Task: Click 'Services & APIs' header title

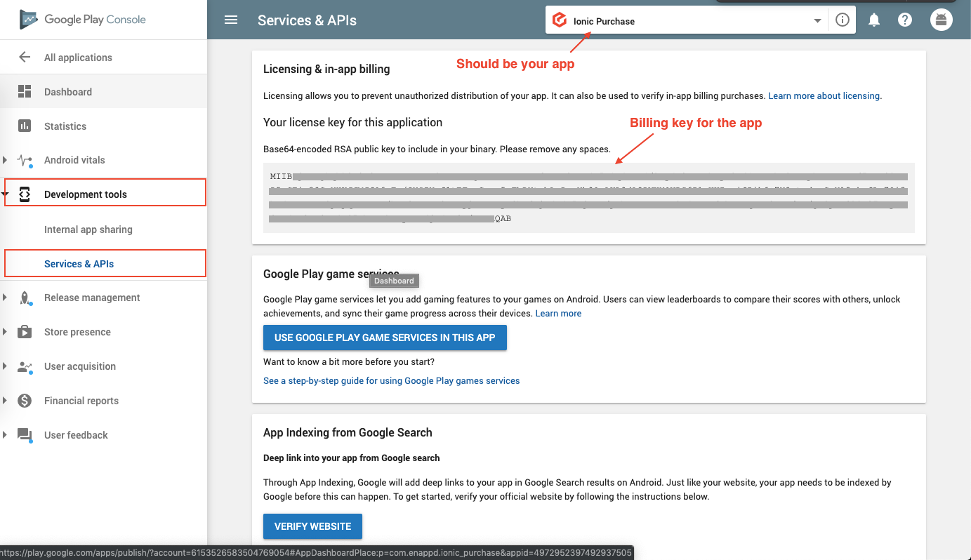Action: pyautogui.click(x=307, y=20)
